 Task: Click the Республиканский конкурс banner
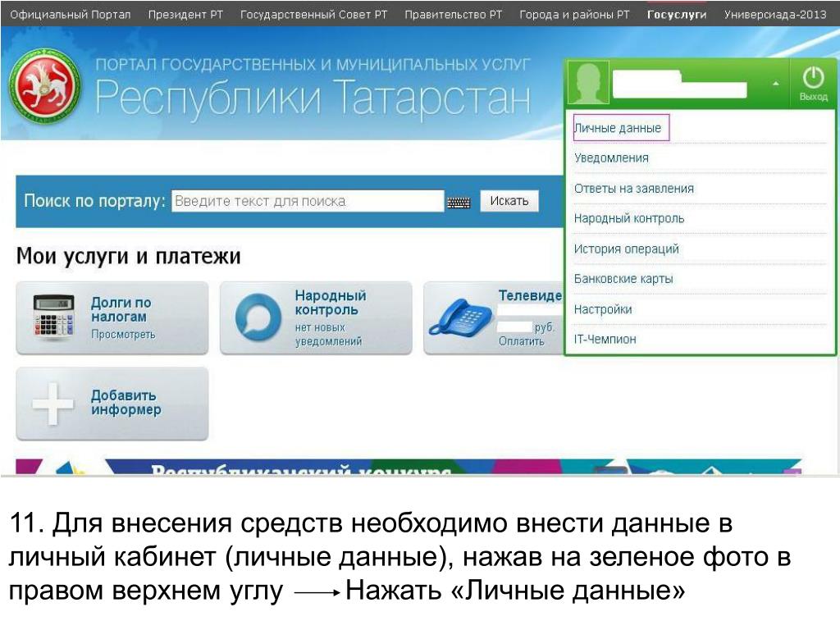(409, 467)
